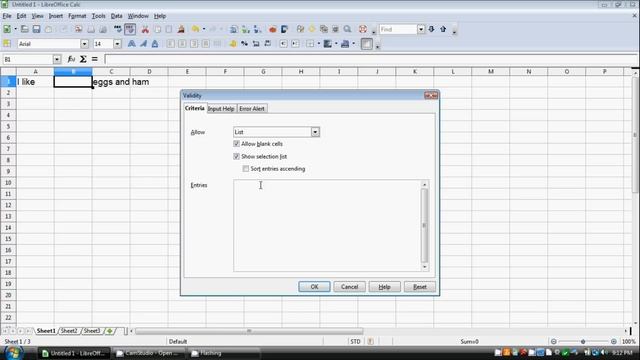Uncheck Show selection list
The image size is (640, 360).
(x=236, y=156)
